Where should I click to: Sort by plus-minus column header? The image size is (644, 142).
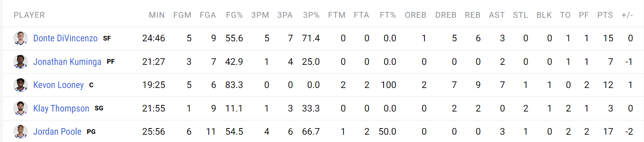(x=627, y=15)
